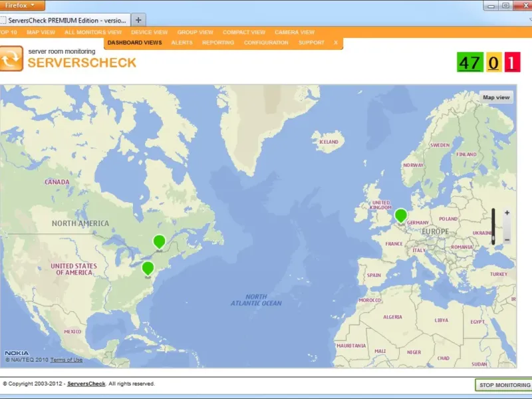Click the NORTH ATLANTIC OCEAN label

256,300
